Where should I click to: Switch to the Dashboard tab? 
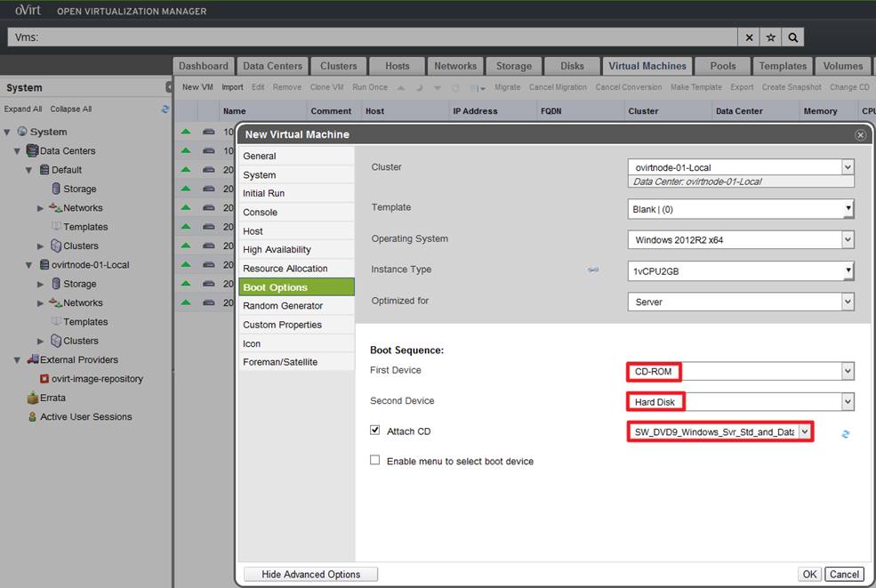tap(204, 66)
